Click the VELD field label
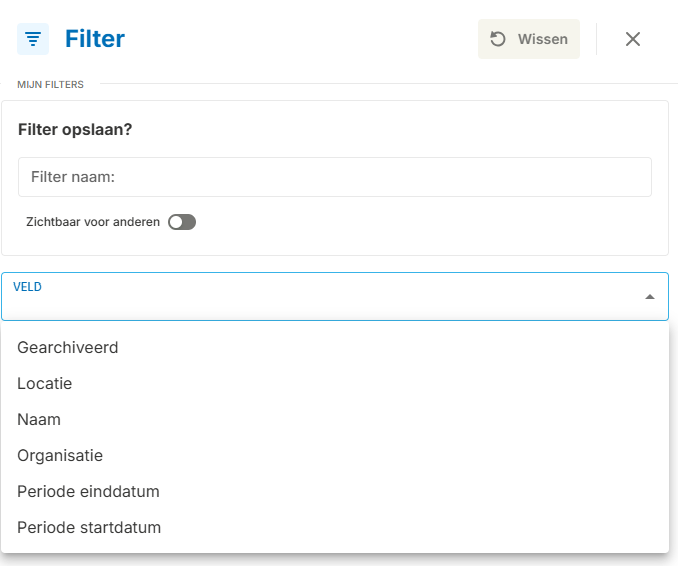 [27, 286]
